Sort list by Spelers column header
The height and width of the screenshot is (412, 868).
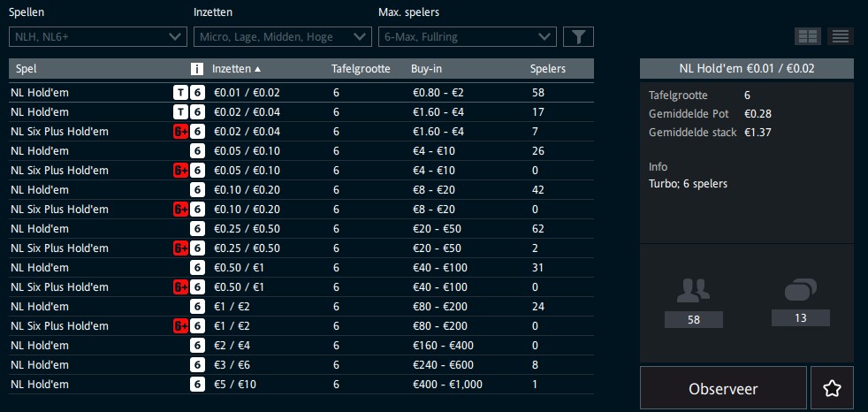pos(547,69)
